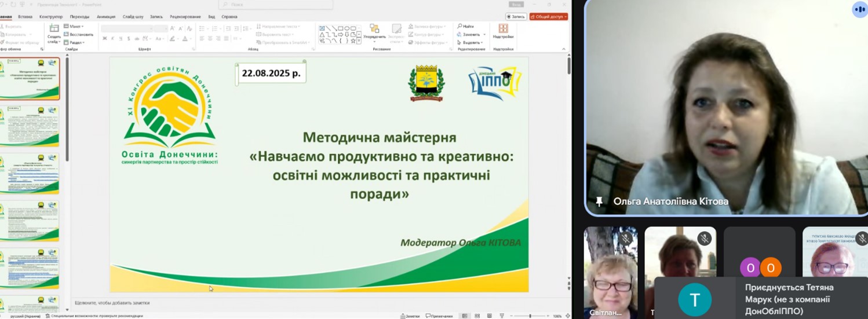This screenshot has height=319, width=868.
Task: Click the Примечания icon in status bar
Action: coord(440,316)
